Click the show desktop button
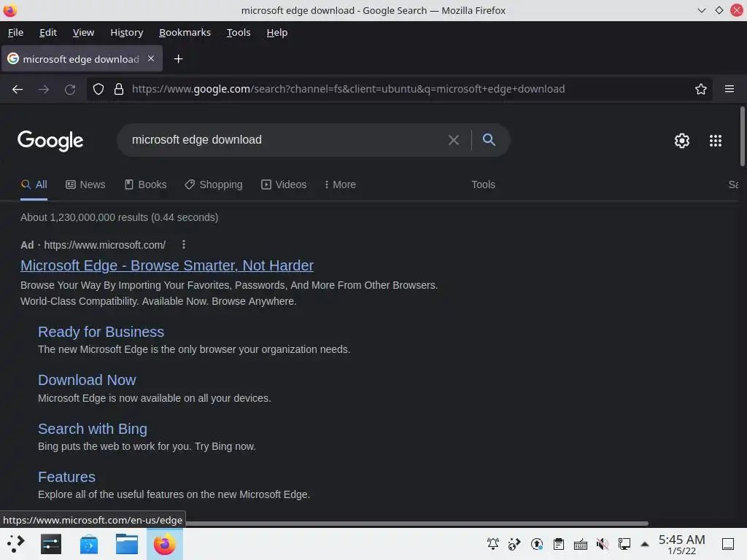747x560 pixels. point(727,544)
